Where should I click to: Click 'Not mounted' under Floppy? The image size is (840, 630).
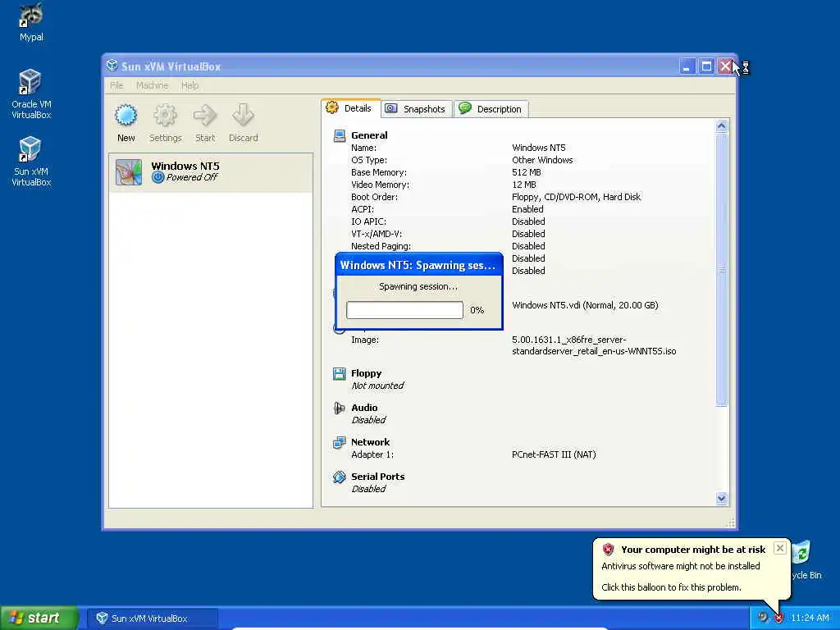click(x=377, y=386)
